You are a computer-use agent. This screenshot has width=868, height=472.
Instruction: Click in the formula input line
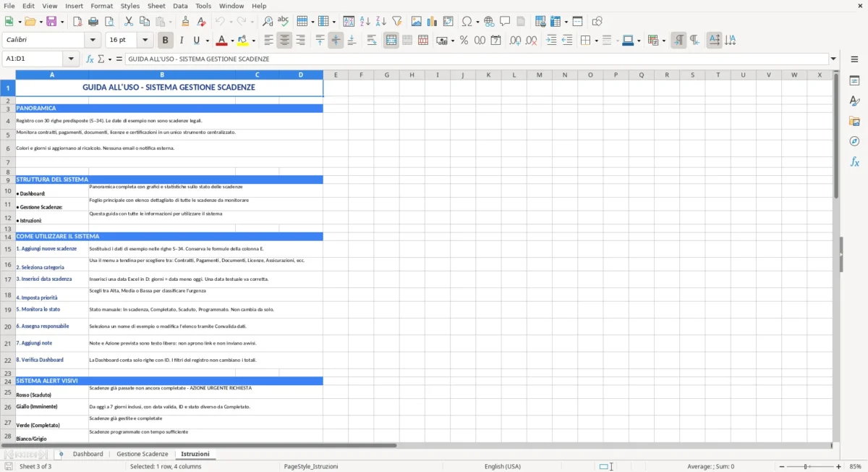tap(476, 59)
